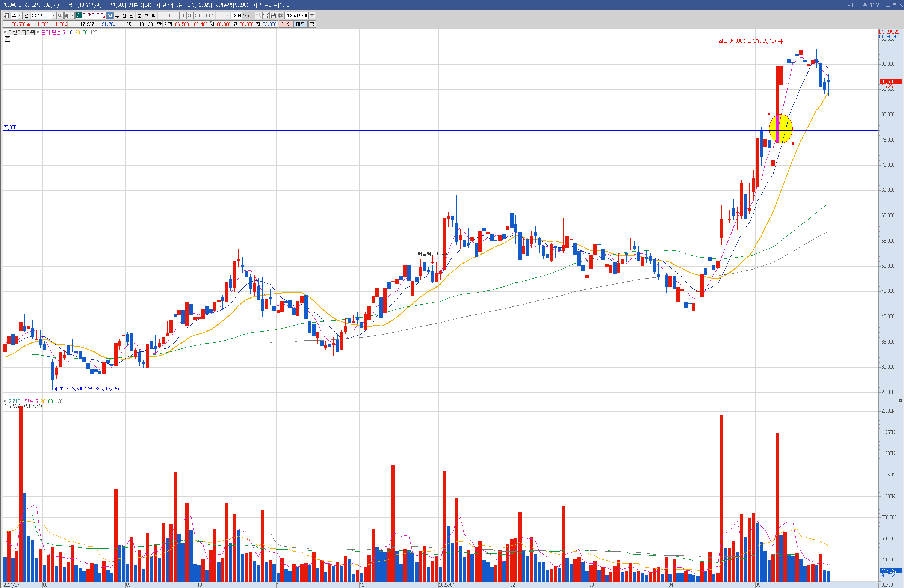Screen dimensions: 904x588
Task: Click the pin window icon
Action: (x=865, y=5)
